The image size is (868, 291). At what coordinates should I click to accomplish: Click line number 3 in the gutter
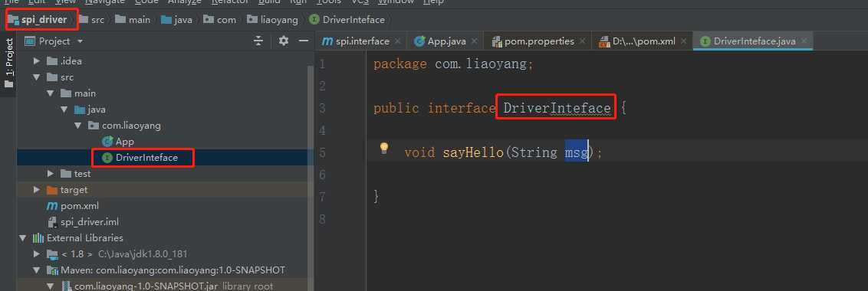(322, 108)
